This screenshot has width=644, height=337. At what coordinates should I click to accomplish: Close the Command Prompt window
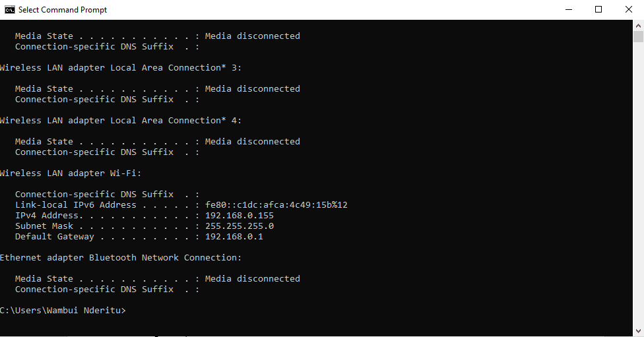(x=628, y=9)
